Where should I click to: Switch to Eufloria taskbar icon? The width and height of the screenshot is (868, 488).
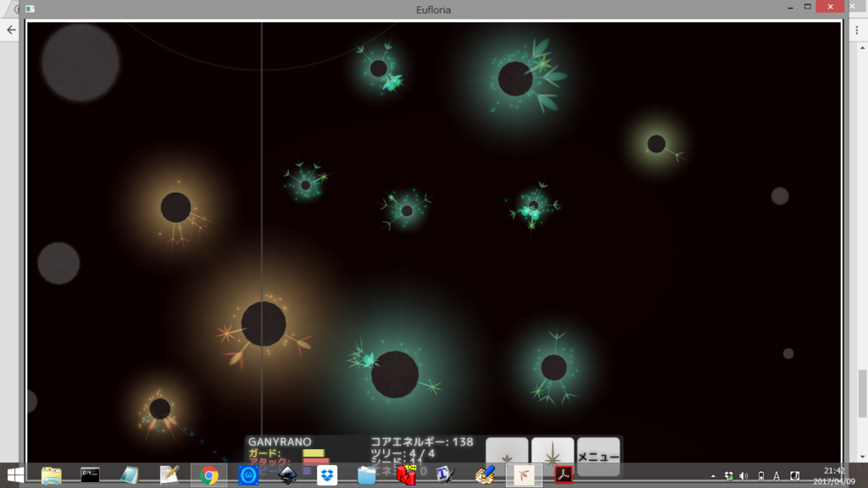[524, 475]
